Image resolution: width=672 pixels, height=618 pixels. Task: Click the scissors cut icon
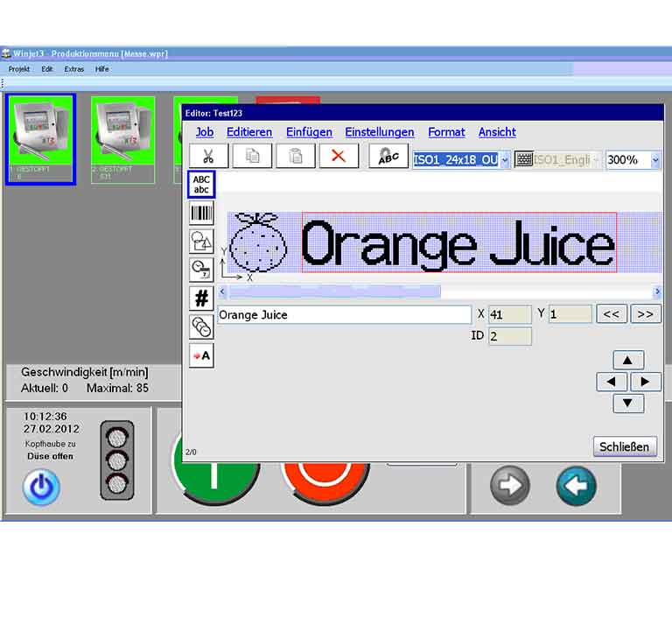tap(208, 157)
